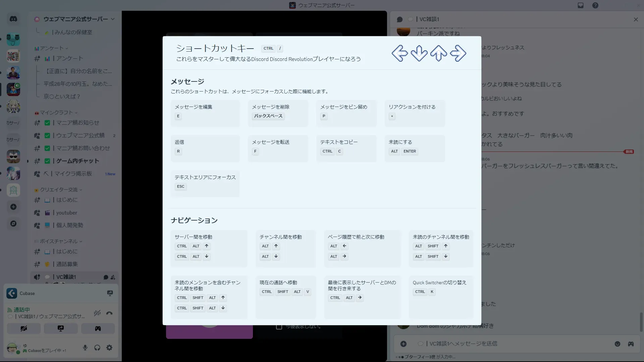Tick the 今後表示しない checkbox
This screenshot has width=644, height=362.
[279, 327]
